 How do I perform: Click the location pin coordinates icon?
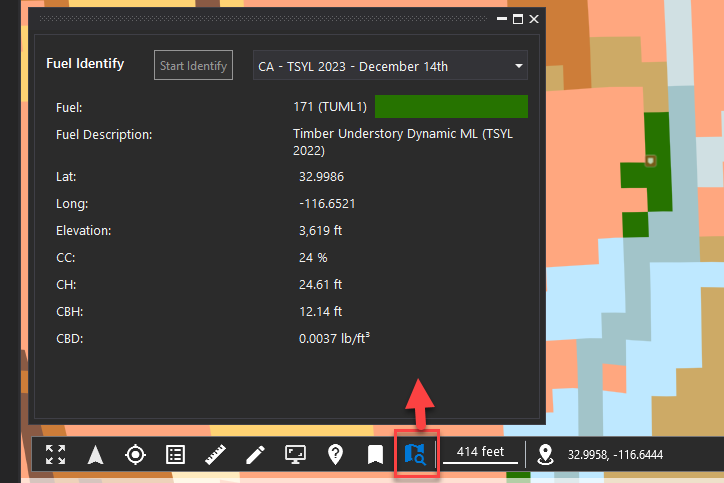pos(545,455)
